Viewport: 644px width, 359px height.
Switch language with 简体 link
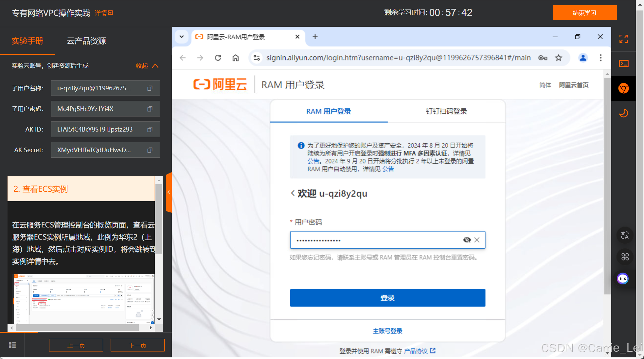[x=545, y=85]
